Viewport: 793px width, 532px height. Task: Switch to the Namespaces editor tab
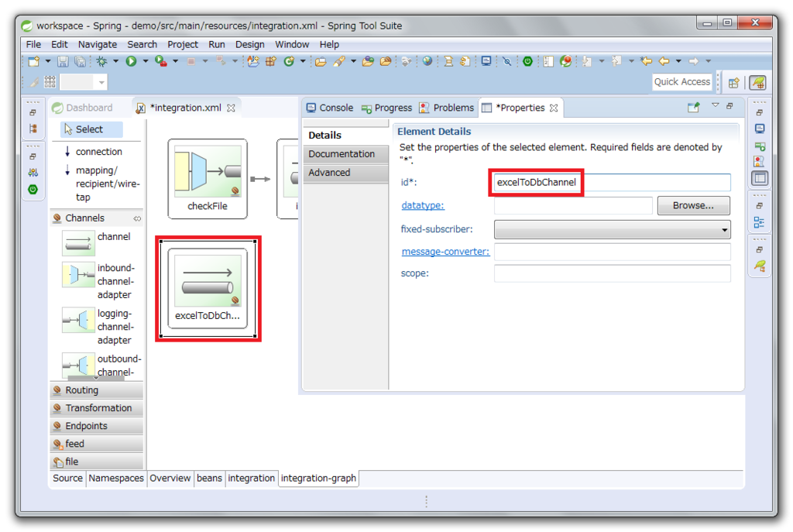pyautogui.click(x=116, y=478)
